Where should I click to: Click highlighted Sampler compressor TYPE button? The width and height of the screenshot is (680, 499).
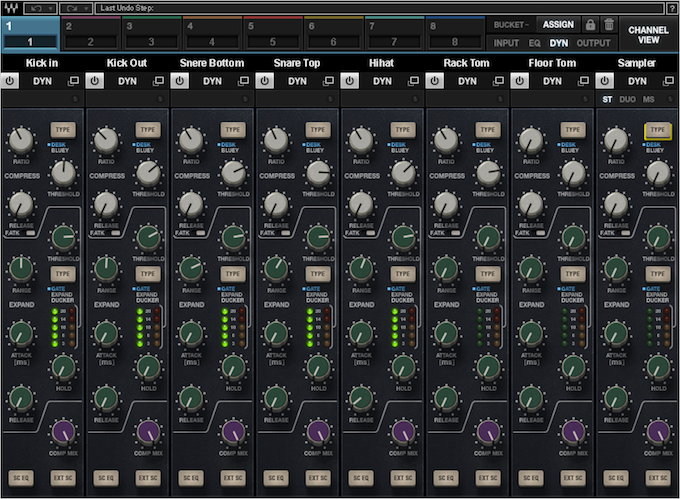click(658, 130)
